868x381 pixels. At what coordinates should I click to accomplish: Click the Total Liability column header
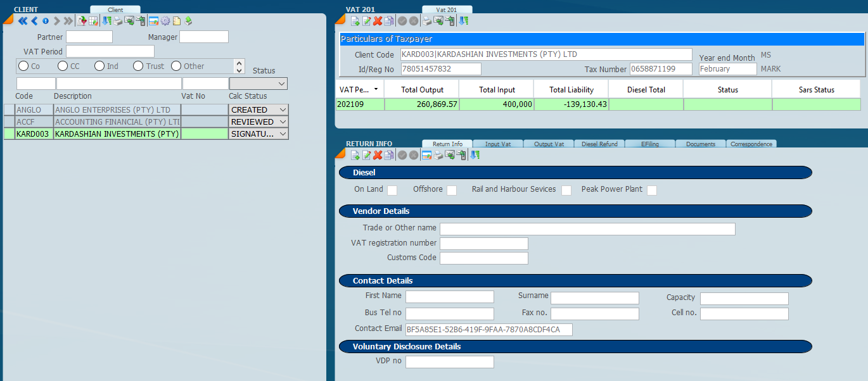click(x=571, y=90)
